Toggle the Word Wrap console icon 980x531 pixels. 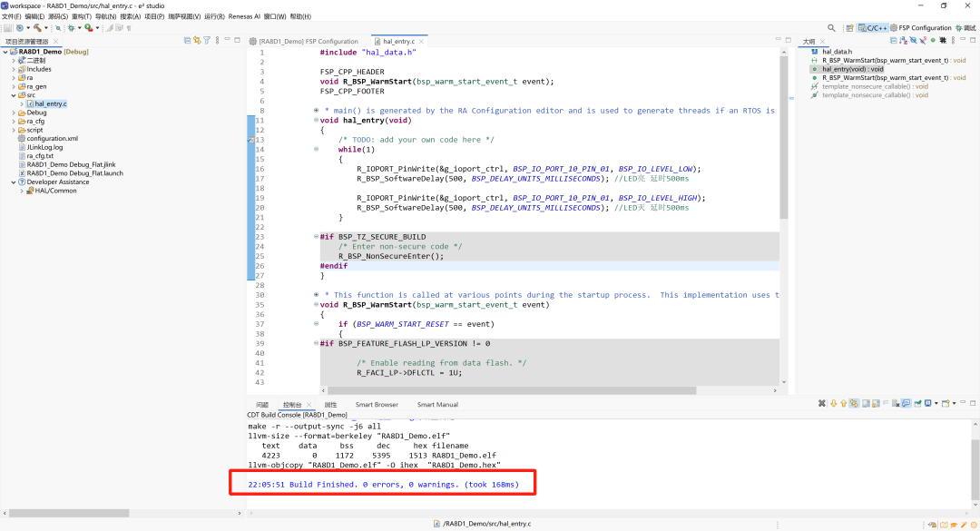click(x=886, y=403)
